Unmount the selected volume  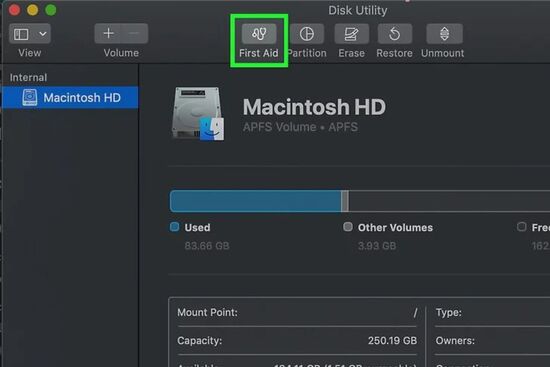click(444, 34)
